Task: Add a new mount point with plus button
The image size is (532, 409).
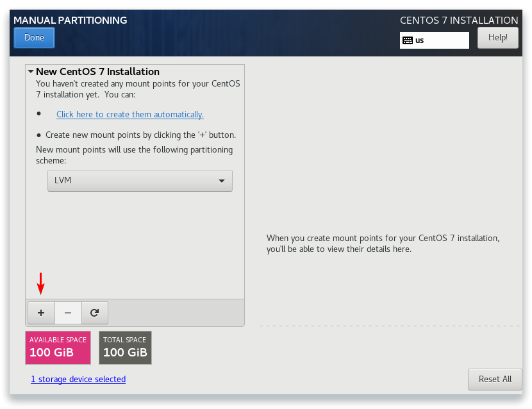Action: (41, 313)
